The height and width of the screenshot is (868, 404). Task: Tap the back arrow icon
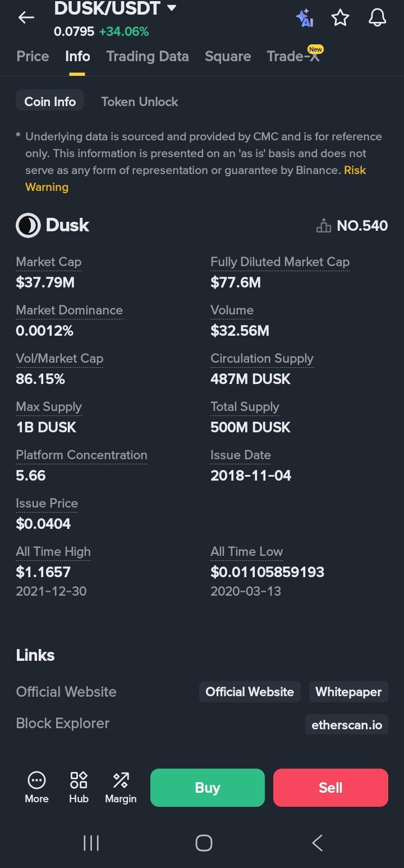click(26, 18)
